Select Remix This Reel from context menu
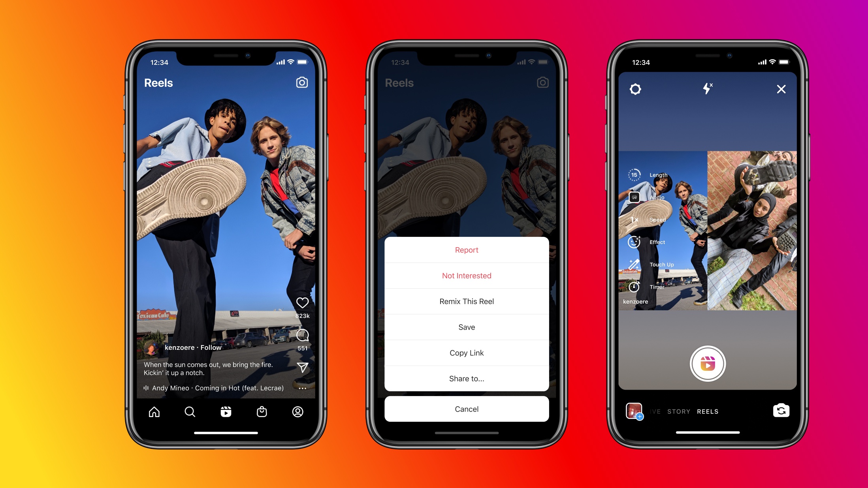 467,301
